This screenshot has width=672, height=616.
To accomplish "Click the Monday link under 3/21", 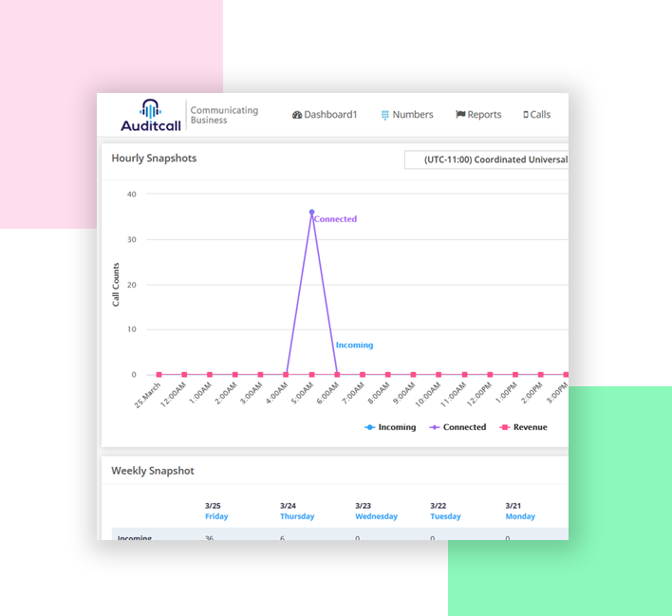I will pyautogui.click(x=520, y=516).
